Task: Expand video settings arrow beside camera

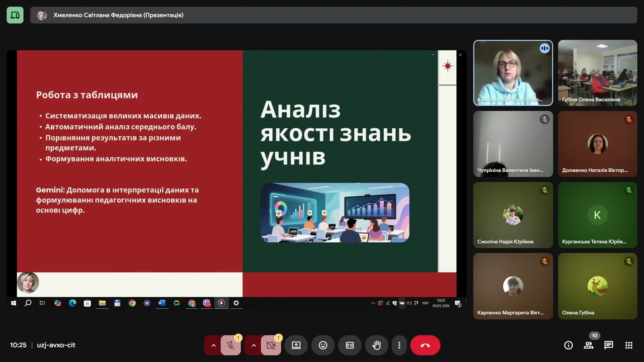Action: (254, 345)
